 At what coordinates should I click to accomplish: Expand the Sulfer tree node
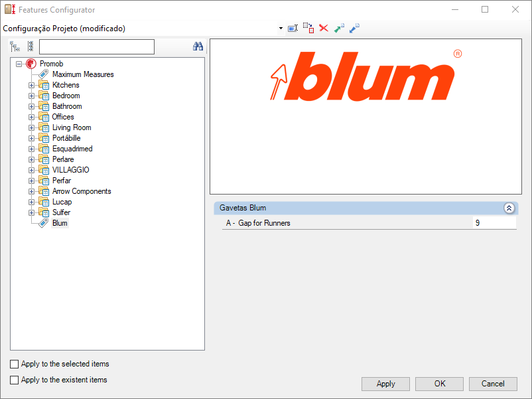(x=31, y=212)
